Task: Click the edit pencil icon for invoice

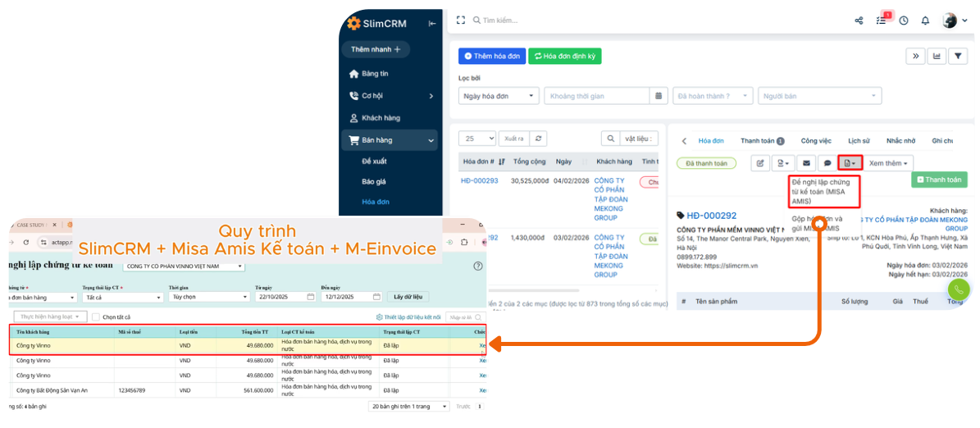Action: pyautogui.click(x=760, y=163)
